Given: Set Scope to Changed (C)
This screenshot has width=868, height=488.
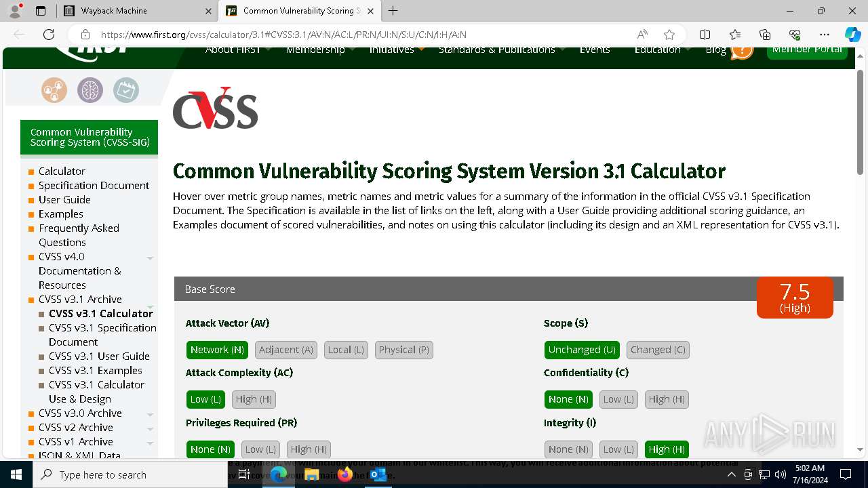Looking at the screenshot, I should pos(658,350).
